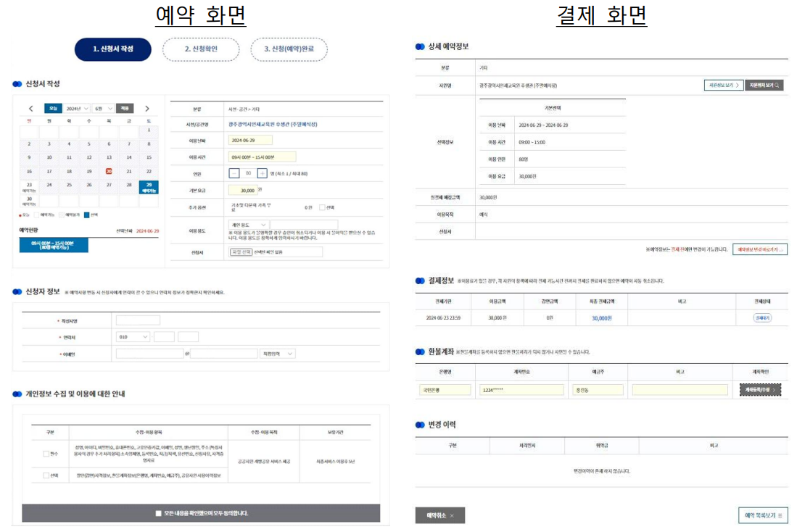Click the 30,000원 final payment amount
The image size is (797, 532).
(601, 318)
